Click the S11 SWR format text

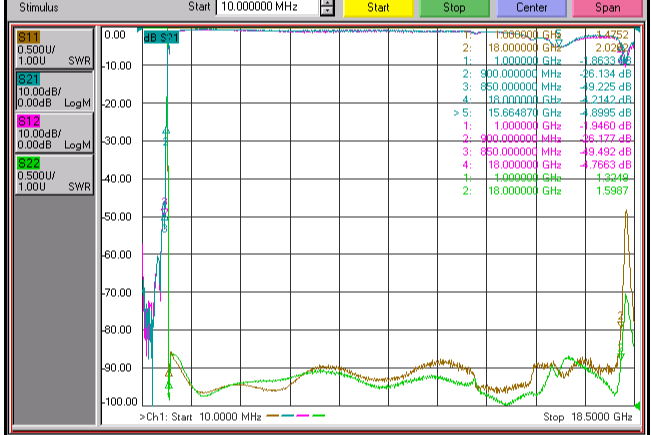(79, 61)
